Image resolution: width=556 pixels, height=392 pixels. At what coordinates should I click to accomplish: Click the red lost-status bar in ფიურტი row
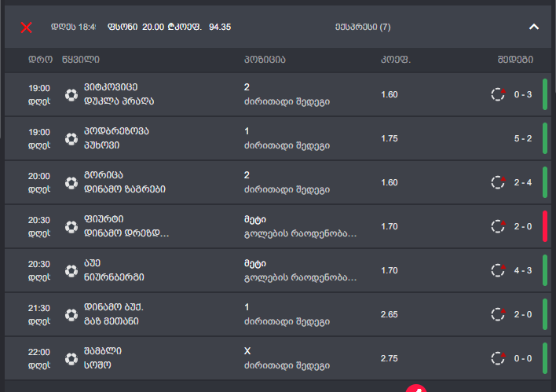[x=545, y=226]
